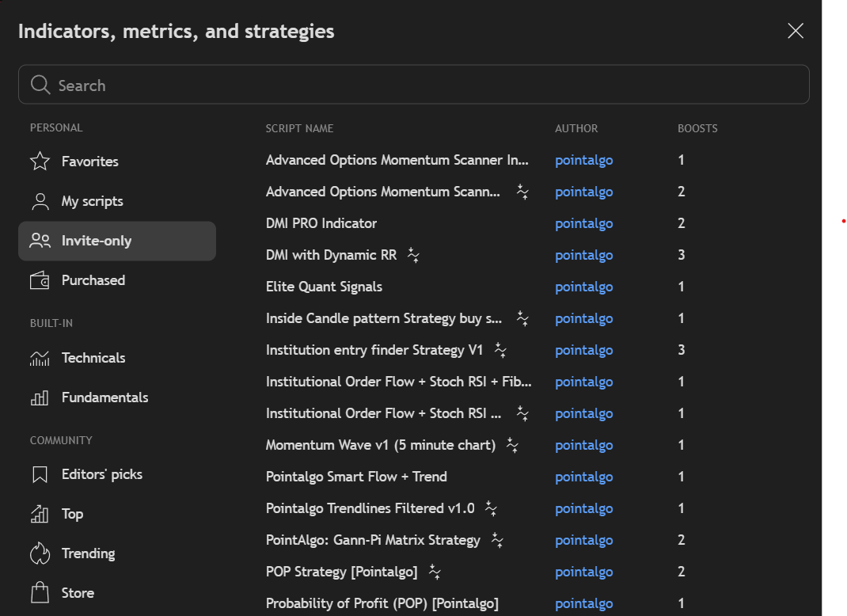The height and width of the screenshot is (616, 847).
Task: Open the Top community scripts section
Action: tap(72, 514)
